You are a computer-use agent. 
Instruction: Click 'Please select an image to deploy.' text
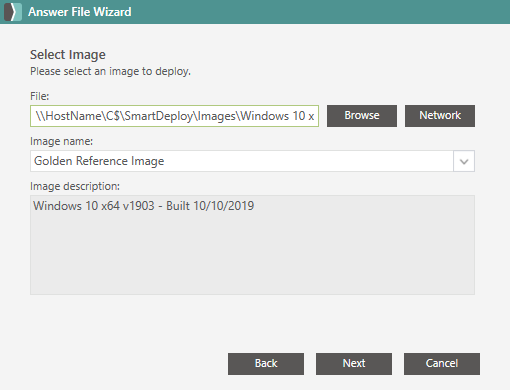coord(110,71)
